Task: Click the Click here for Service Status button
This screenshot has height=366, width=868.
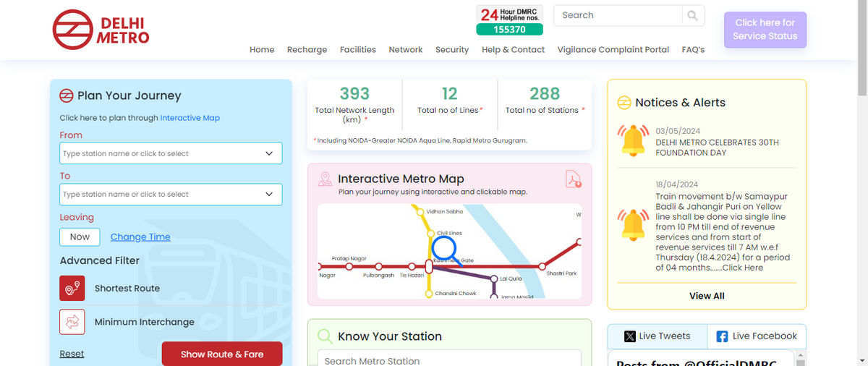Action: point(765,30)
